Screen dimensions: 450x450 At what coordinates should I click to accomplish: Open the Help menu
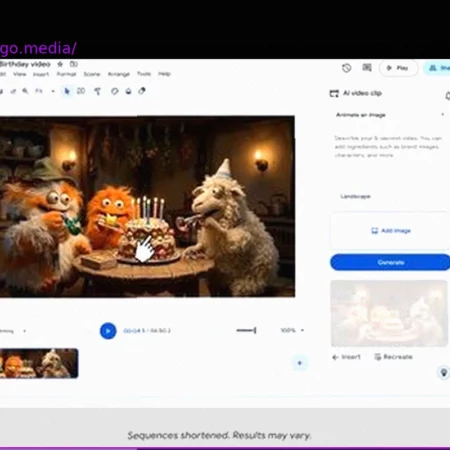[164, 74]
